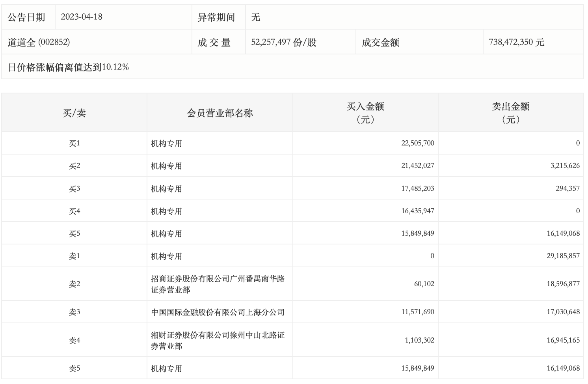588x384 pixels.
Task: Select sell amount 16,149,068 in 卖5 row
Action: pyautogui.click(x=563, y=368)
